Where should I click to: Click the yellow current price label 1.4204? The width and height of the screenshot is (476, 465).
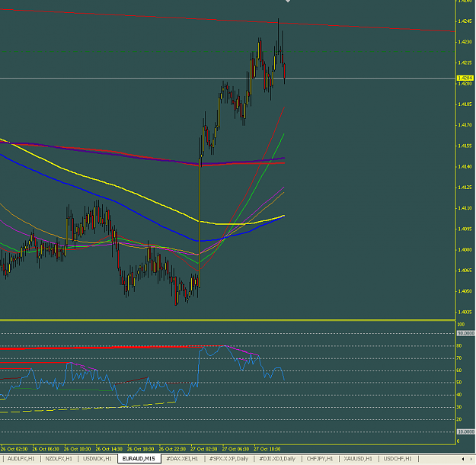(x=465, y=78)
